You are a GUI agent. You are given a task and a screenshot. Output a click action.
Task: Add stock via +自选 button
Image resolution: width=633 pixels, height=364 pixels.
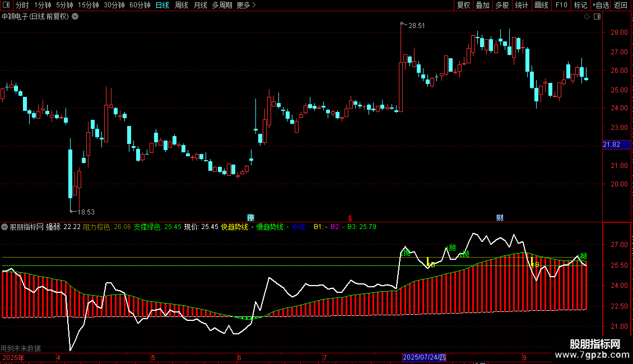[601, 5]
